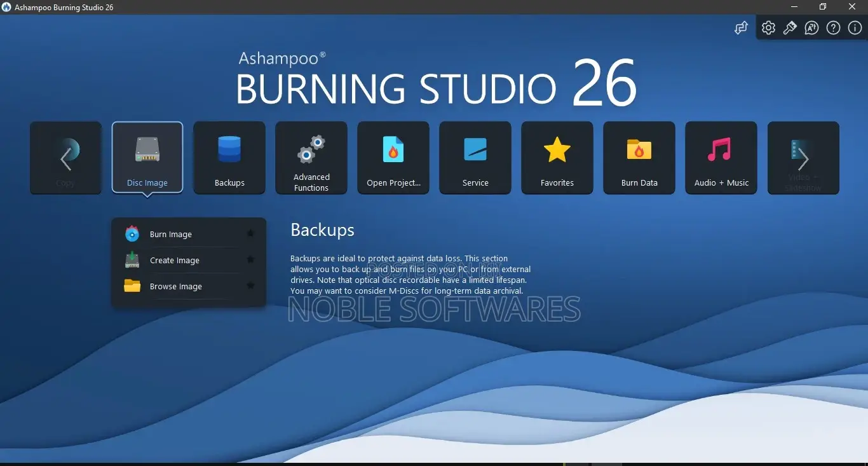
Task: Open help question mark icon
Action: 833,28
